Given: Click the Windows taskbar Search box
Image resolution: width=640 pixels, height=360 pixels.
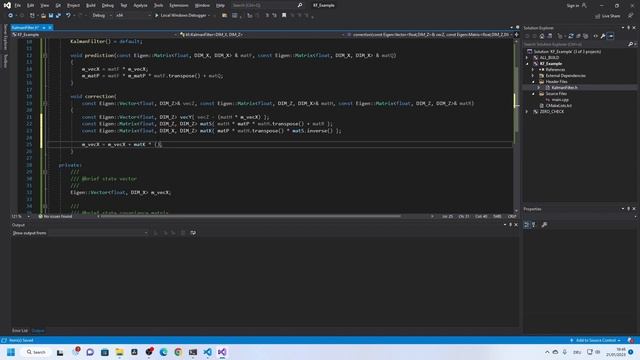Looking at the screenshot, I should 36,352.
